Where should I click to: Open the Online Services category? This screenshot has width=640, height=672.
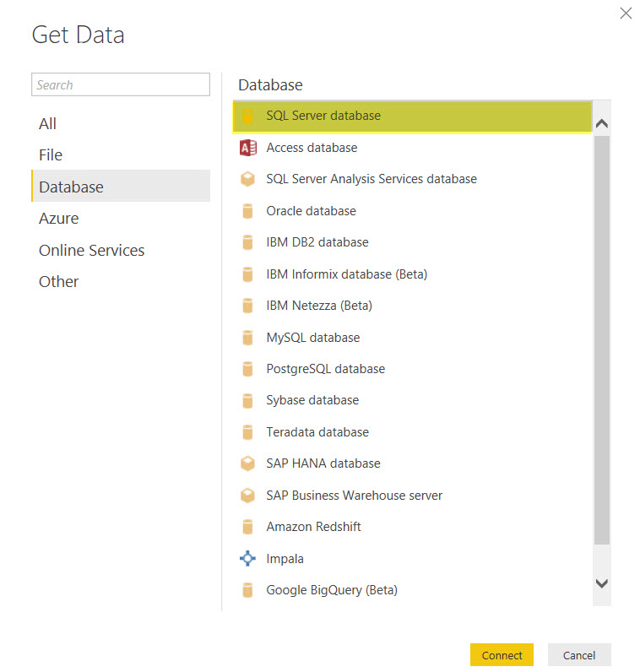91,251
